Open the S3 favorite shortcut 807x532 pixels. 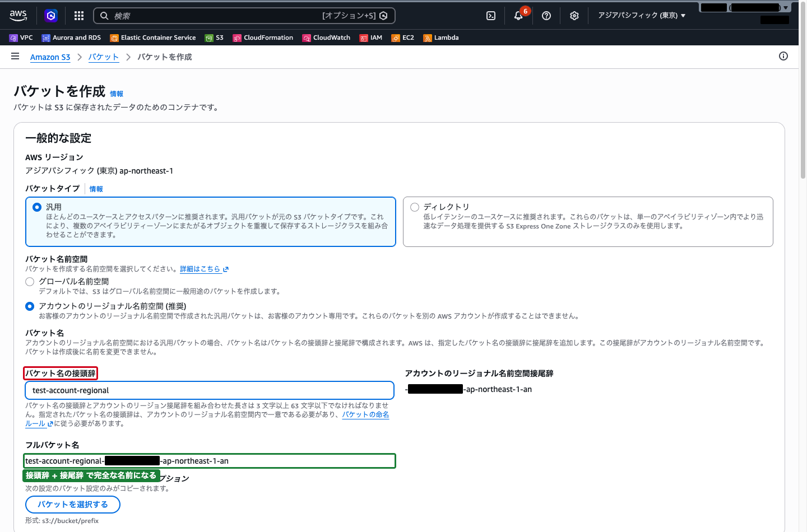coord(214,38)
